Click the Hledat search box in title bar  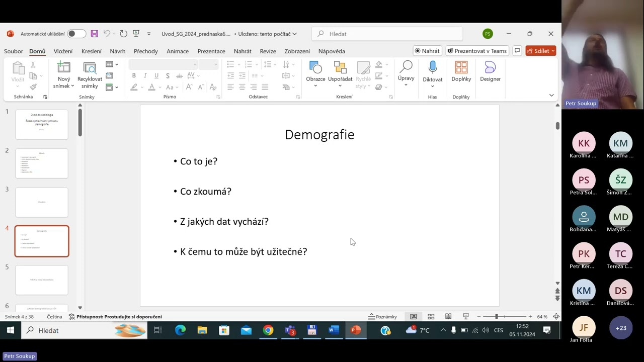pos(387,34)
